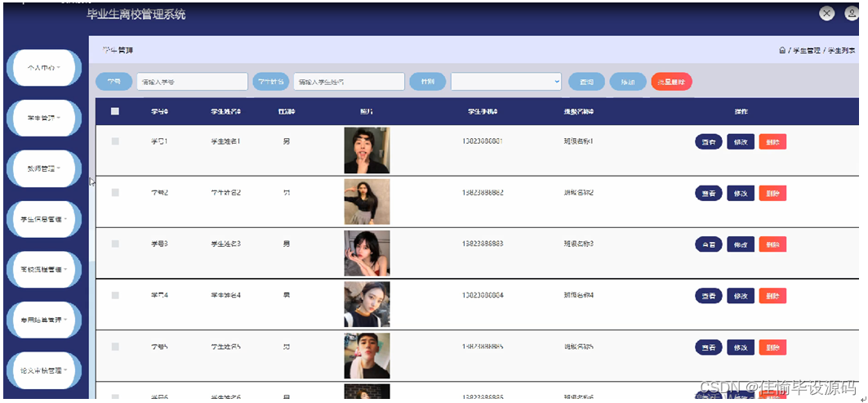Image resolution: width=868 pixels, height=403 pixels.
Task: Focus the 请输入学号 input field
Action: tap(192, 82)
